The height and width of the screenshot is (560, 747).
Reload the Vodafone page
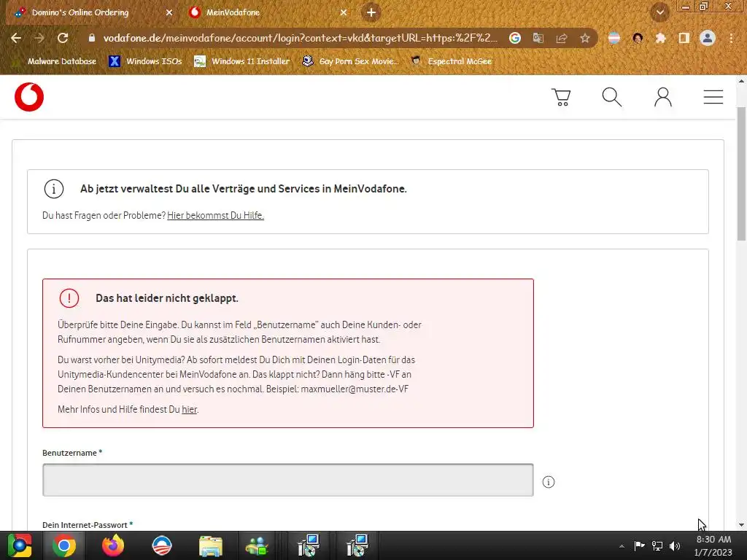point(63,38)
